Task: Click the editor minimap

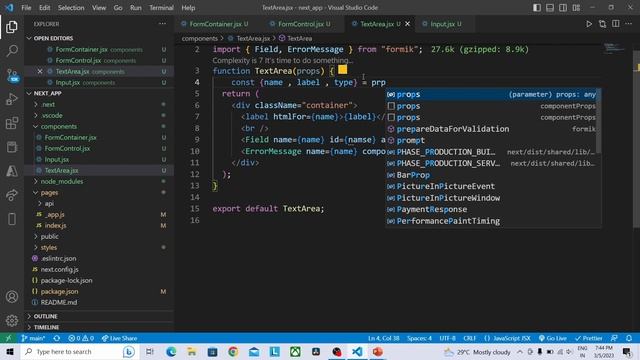Action: tap(614, 48)
